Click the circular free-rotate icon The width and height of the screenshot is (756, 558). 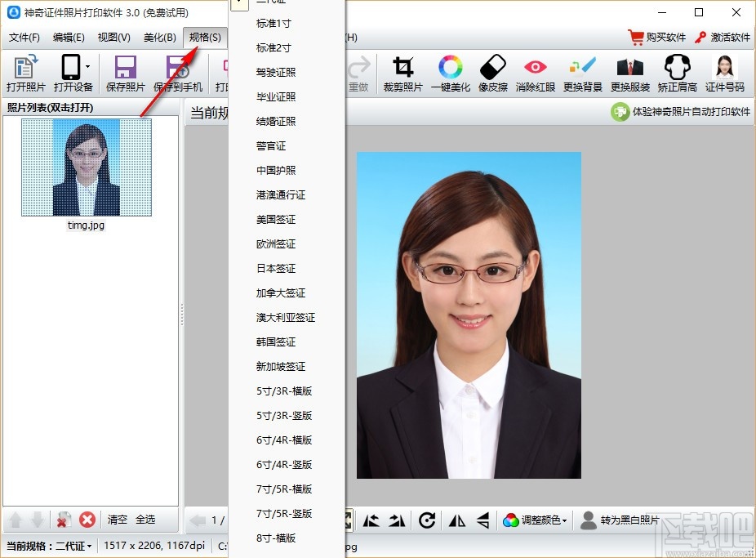(x=427, y=520)
